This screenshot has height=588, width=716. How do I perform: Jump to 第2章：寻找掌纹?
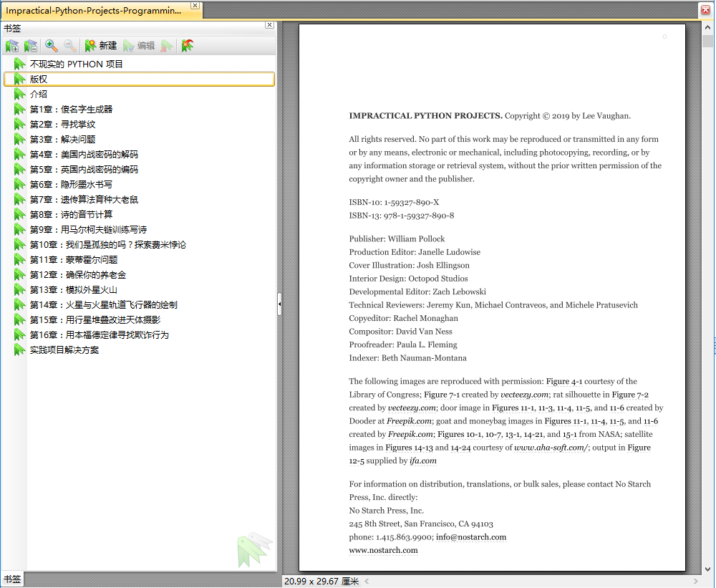[x=62, y=125]
